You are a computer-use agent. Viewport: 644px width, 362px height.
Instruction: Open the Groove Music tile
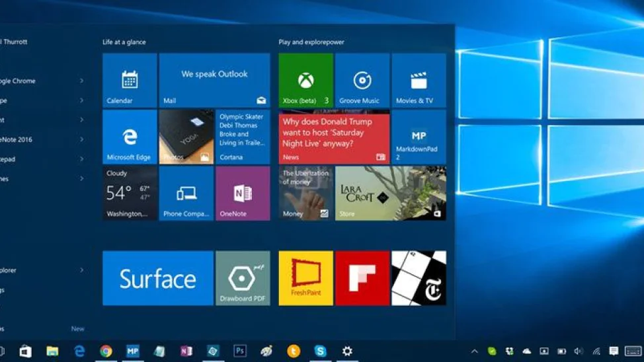[x=362, y=81]
